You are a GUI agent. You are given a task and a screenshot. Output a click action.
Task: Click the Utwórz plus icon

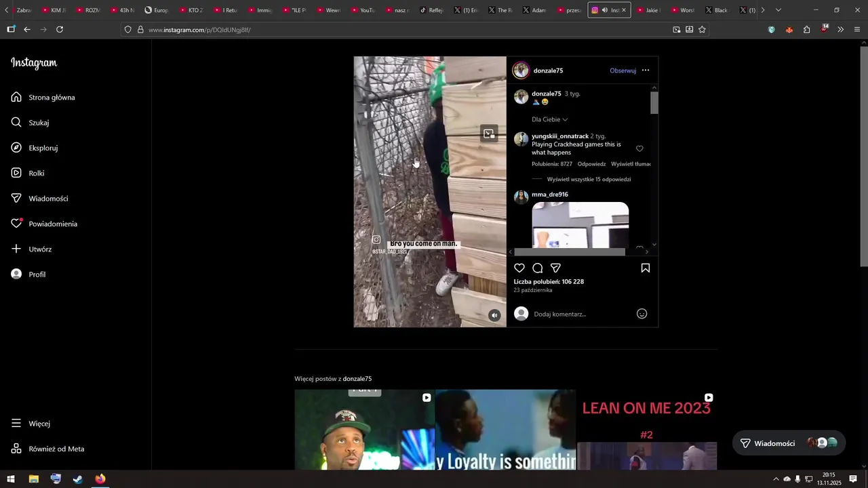(x=16, y=249)
